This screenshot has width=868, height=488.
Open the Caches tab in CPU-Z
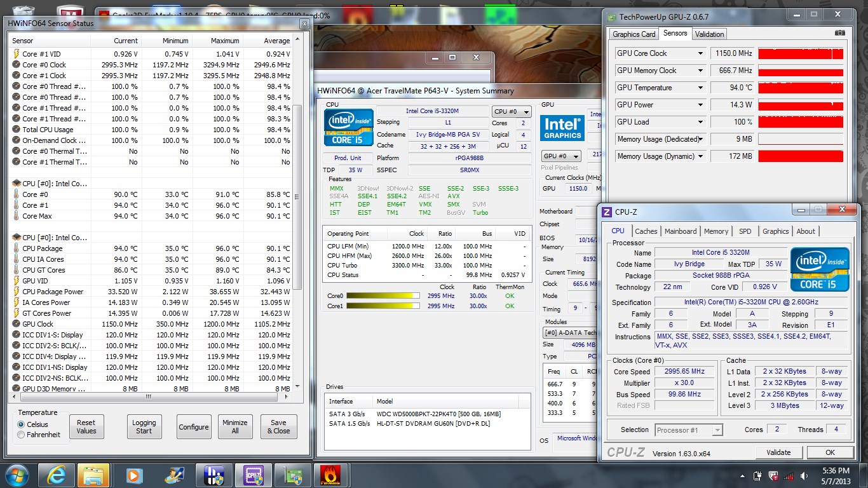[646, 231]
